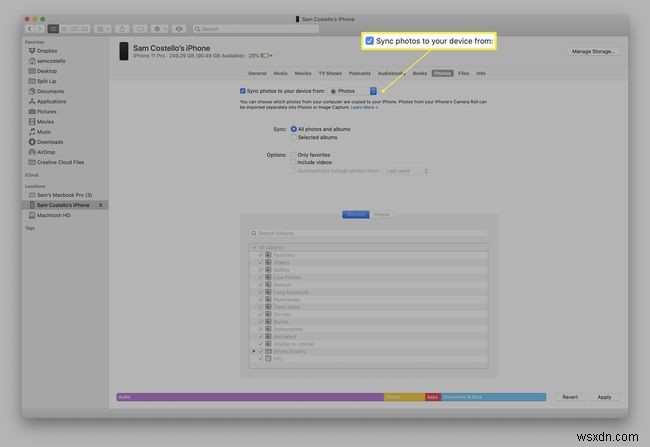650x447 pixels.
Task: Switch to icon view in the toolbar
Action: point(53,29)
